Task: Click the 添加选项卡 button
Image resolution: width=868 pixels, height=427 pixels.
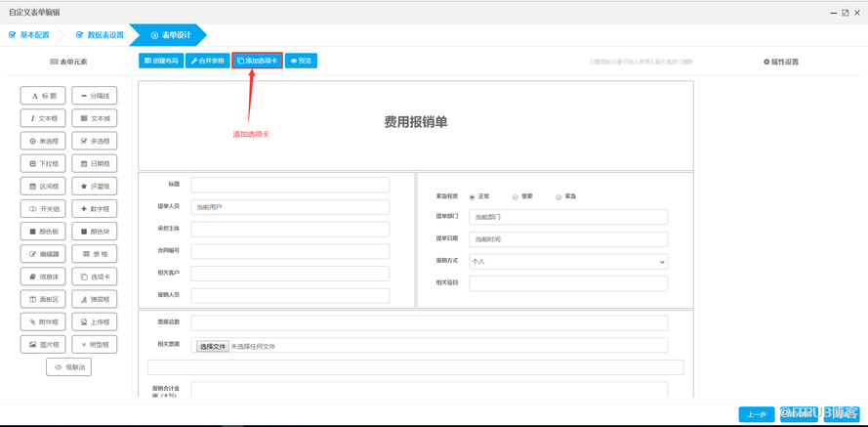Action: point(258,61)
